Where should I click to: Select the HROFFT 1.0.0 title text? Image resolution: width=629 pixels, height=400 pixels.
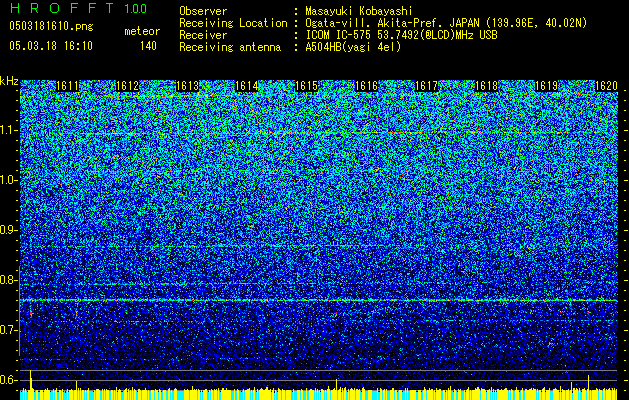point(78,8)
